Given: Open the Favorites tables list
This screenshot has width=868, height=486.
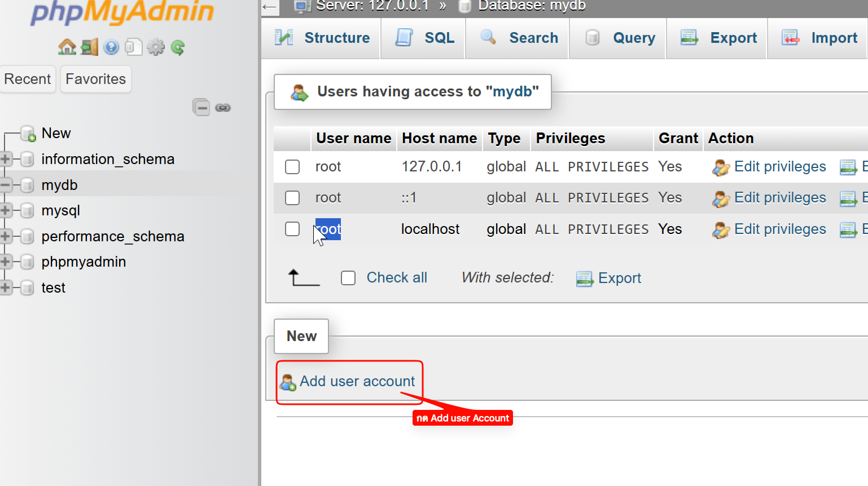Looking at the screenshot, I should pyautogui.click(x=95, y=79).
